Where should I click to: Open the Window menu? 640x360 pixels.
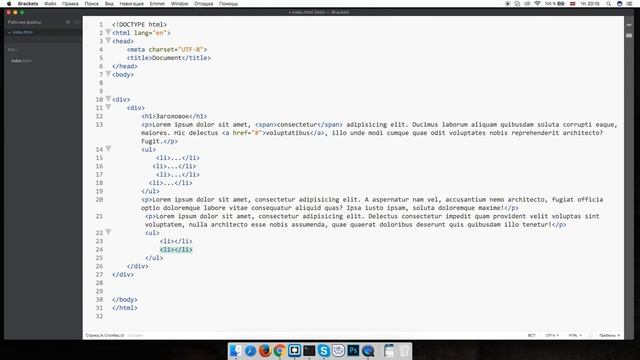click(x=180, y=4)
